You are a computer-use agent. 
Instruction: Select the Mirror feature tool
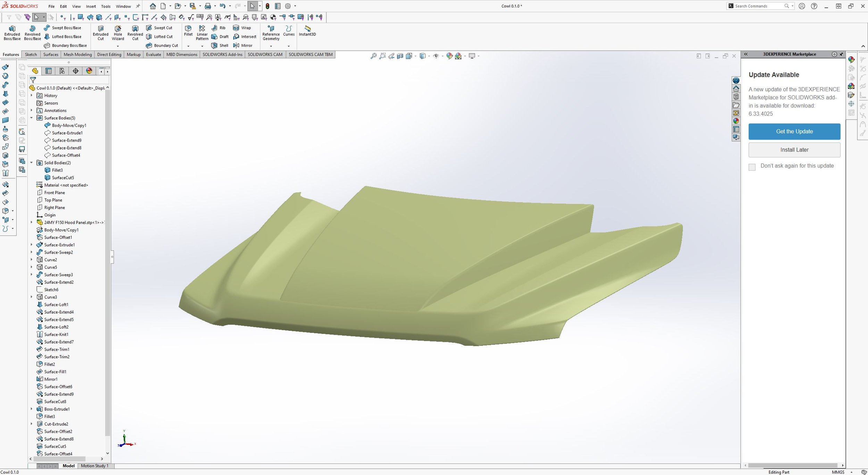tap(243, 46)
